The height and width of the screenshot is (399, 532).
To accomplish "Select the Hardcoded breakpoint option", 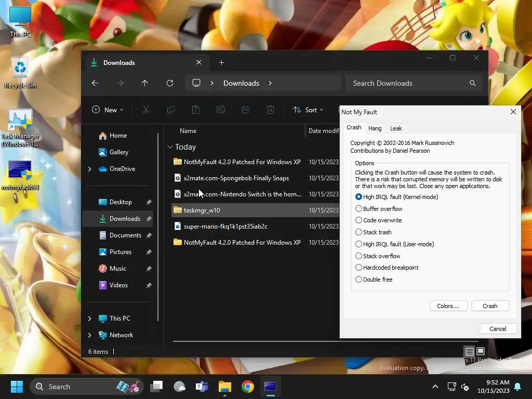I will pyautogui.click(x=387, y=268).
